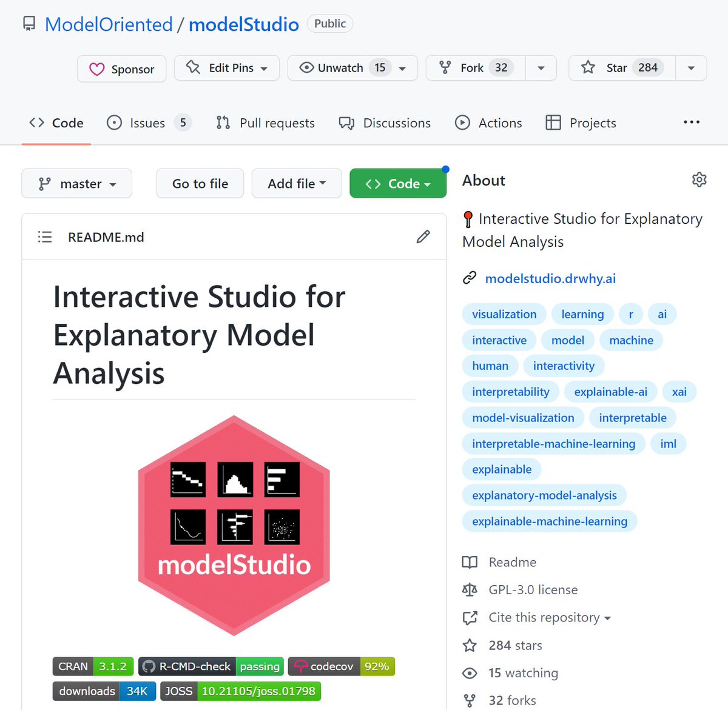Click the Unwatch dropdown button

352,68
